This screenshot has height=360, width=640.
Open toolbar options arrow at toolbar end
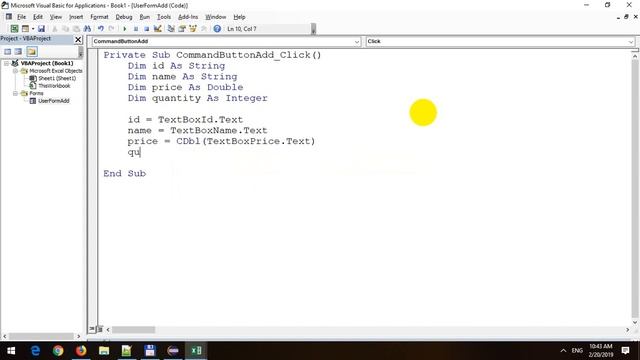pyautogui.click(x=313, y=29)
